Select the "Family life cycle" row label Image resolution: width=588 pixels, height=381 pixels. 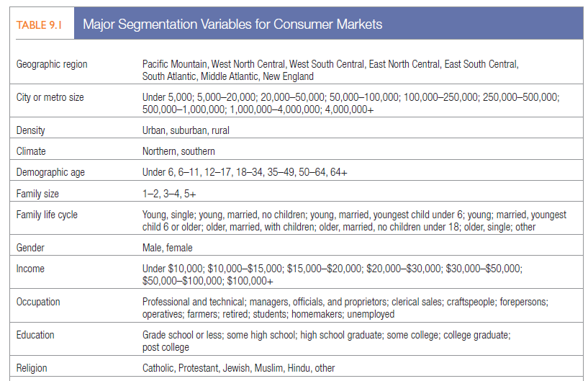tap(47, 215)
